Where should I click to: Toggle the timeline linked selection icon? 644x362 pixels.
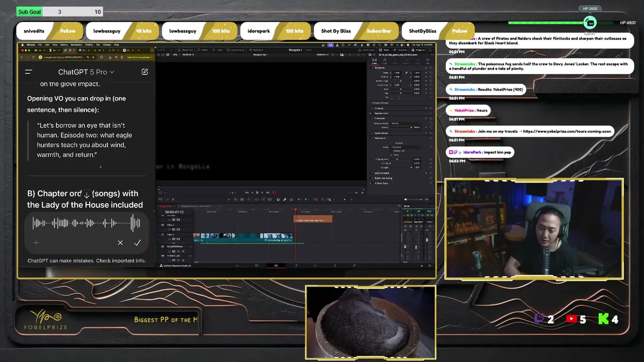pyautogui.click(x=284, y=200)
